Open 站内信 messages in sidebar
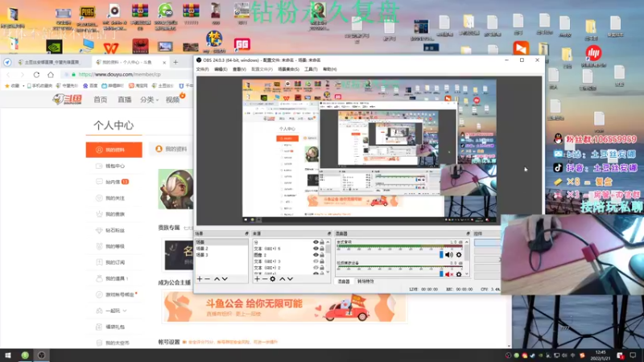This screenshot has width=644, height=362. pyautogui.click(x=114, y=182)
